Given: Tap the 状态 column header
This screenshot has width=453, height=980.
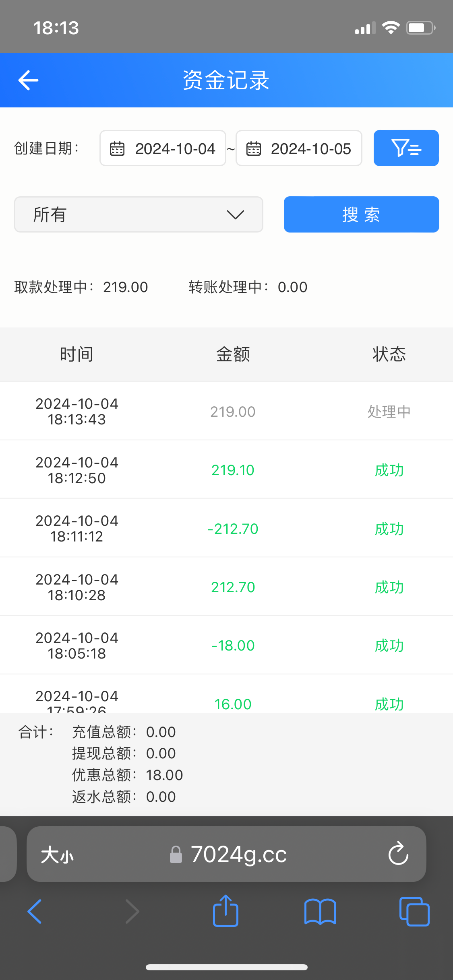Looking at the screenshot, I should 389,354.
